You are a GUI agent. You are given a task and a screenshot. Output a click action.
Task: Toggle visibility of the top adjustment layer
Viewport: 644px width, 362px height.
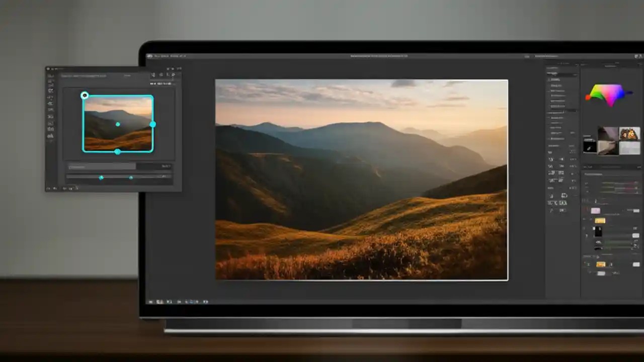click(x=586, y=211)
